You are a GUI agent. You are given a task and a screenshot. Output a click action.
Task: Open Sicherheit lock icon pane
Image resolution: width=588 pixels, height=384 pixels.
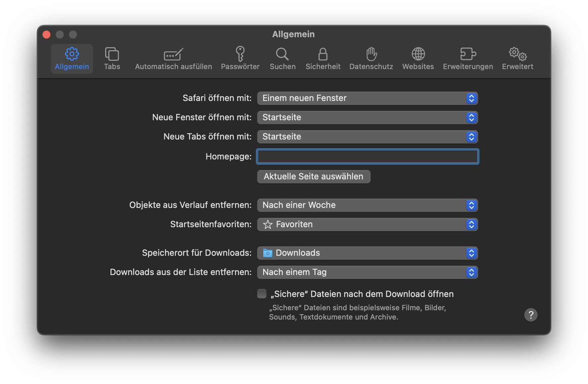[x=323, y=59]
